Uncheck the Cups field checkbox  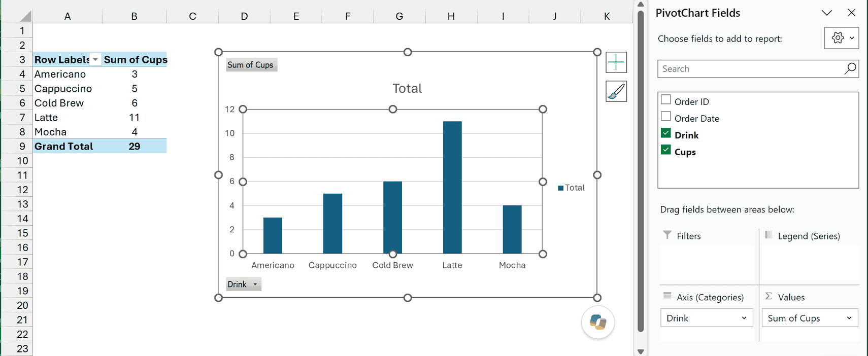pos(666,150)
